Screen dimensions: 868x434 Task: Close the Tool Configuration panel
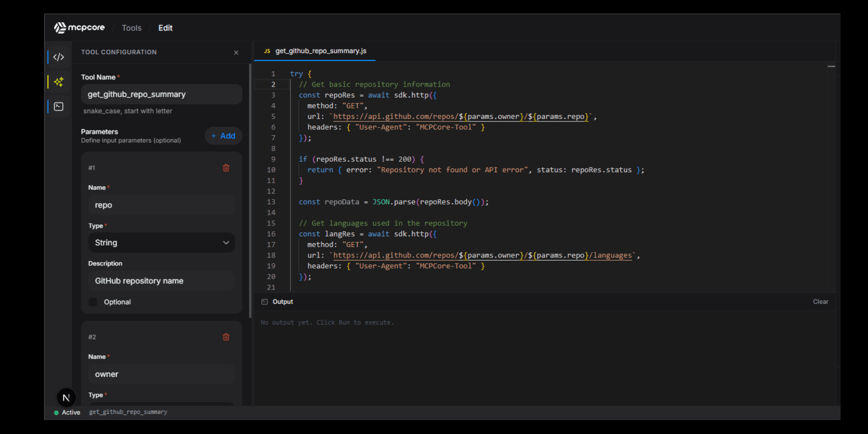coord(236,52)
